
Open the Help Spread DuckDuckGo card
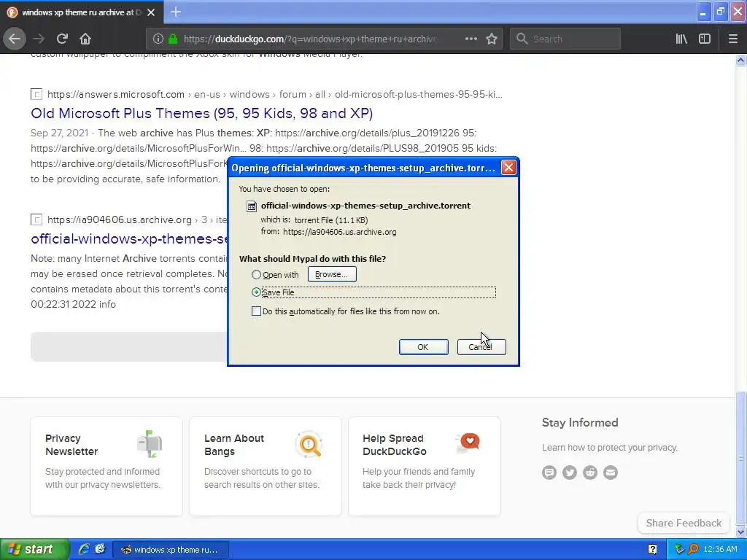pyautogui.click(x=424, y=466)
